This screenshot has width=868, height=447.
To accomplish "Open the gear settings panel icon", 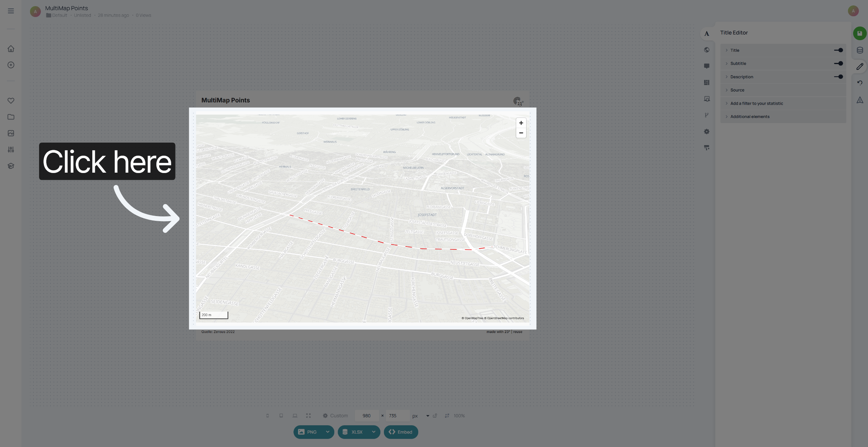I will coord(707,131).
